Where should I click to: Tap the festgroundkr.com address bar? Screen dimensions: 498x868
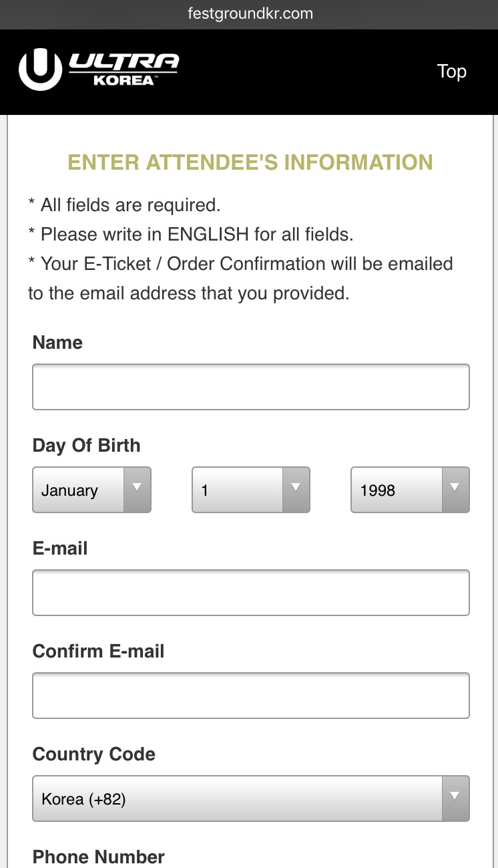(x=249, y=14)
